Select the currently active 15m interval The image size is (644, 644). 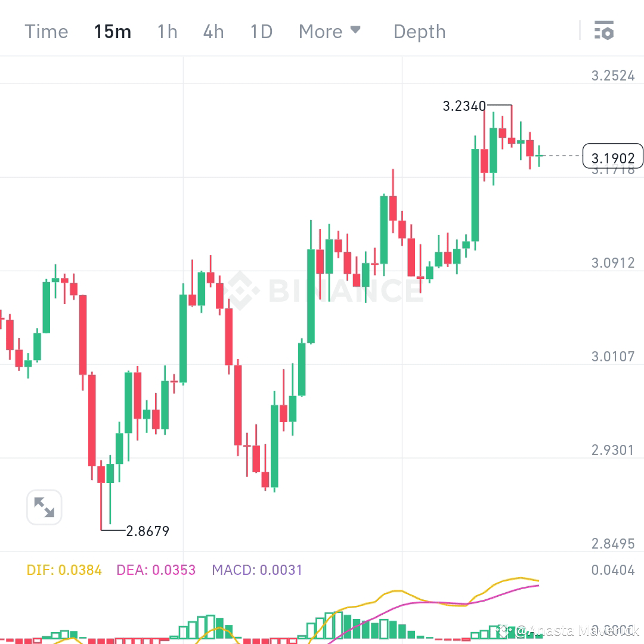click(113, 32)
